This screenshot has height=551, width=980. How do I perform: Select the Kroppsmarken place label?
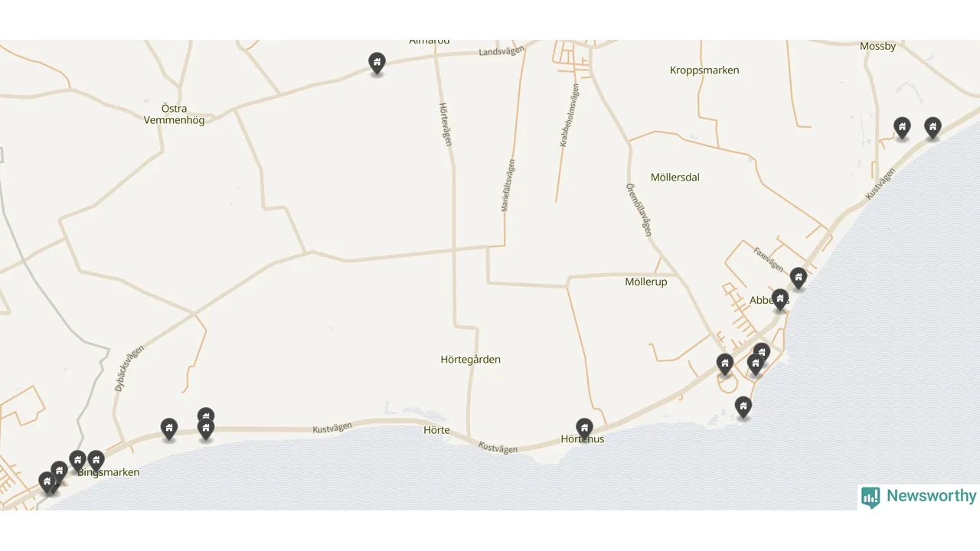(x=704, y=70)
